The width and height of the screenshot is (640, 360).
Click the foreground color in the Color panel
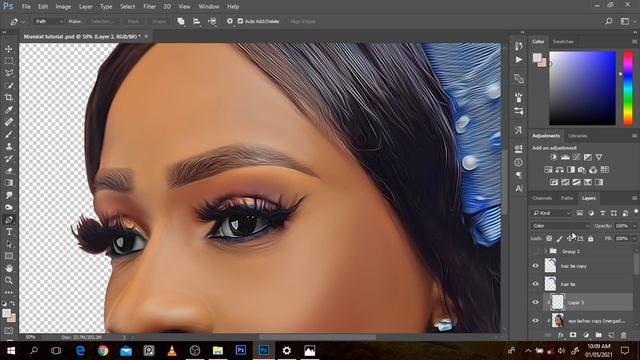(537, 58)
